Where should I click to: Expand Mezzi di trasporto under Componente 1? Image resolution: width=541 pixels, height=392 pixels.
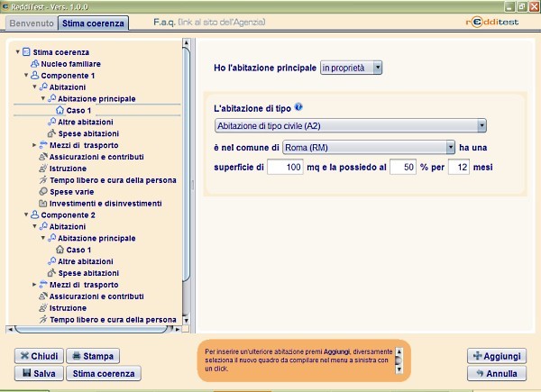[x=34, y=145]
